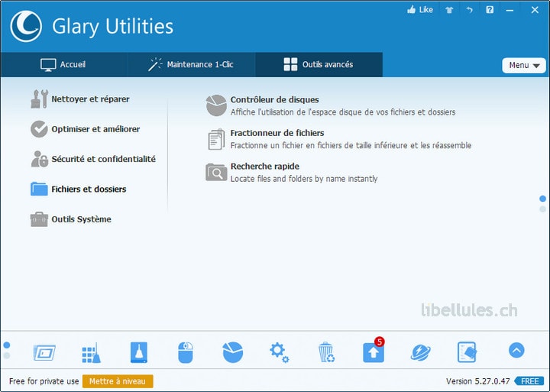
Task: Open the gears process manager icon
Action: coord(280,353)
